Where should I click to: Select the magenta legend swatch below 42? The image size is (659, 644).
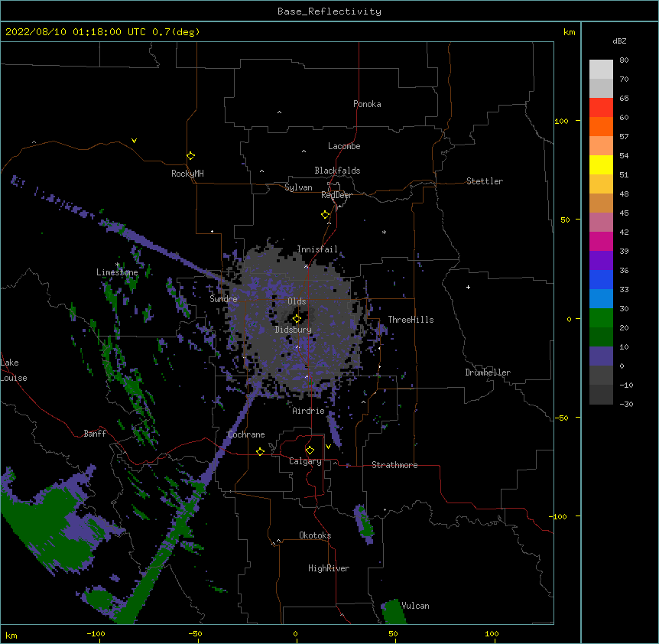(x=601, y=241)
